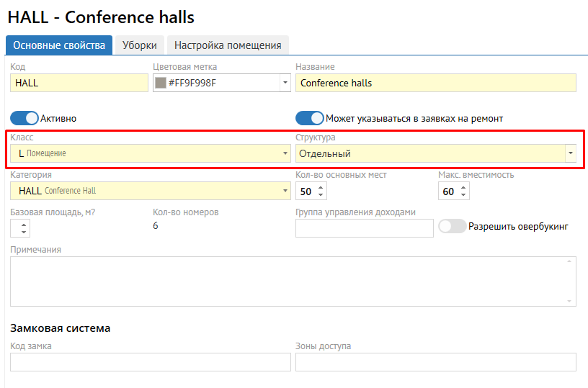Image resolution: width=588 pixels, height=388 pixels.
Task: Open the Настройка помещения tab
Action: [228, 45]
